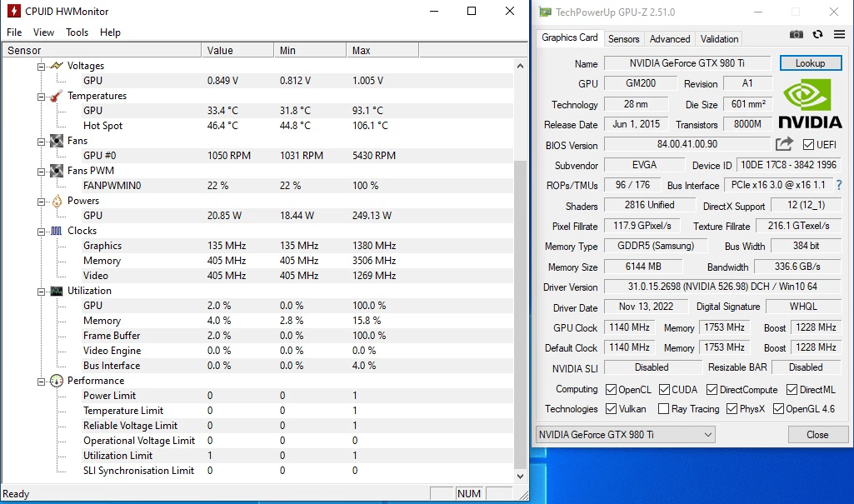The height and width of the screenshot is (504, 854).
Task: Toggle the DirectML checkbox
Action: (792, 390)
